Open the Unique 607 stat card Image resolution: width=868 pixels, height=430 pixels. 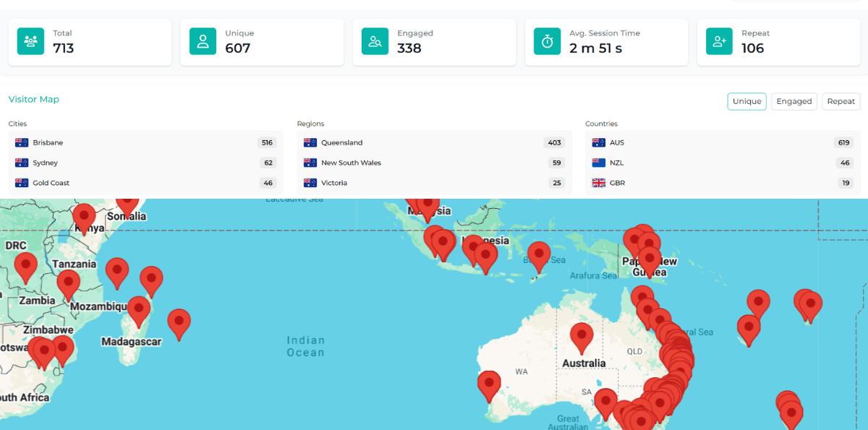[x=262, y=42]
